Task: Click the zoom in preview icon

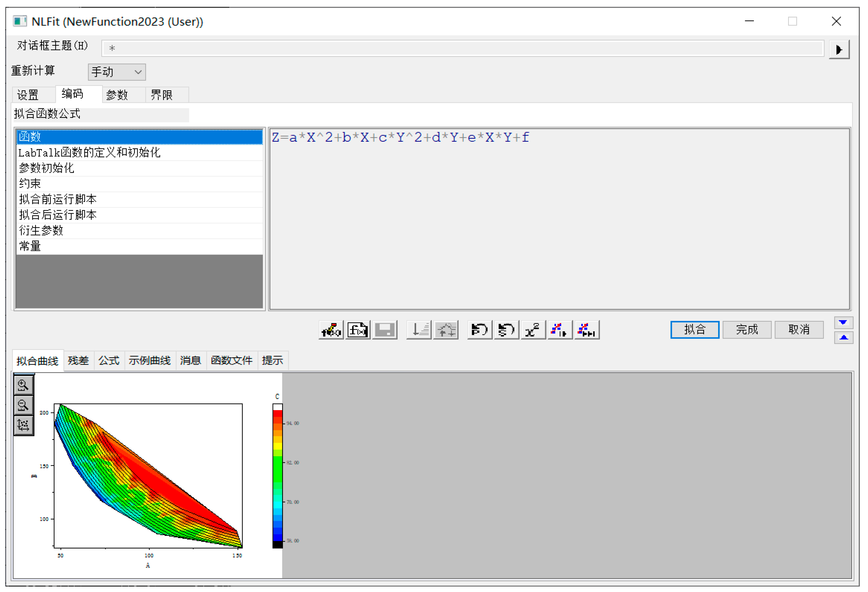Action: 24,385
